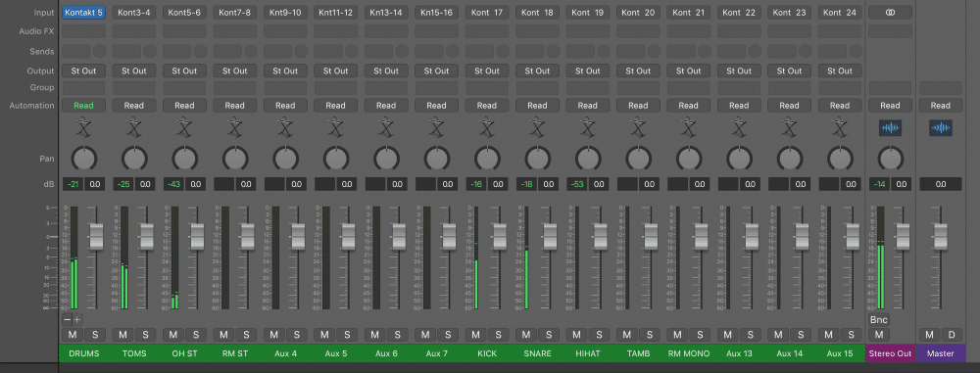
Task: Click the Kont 17 input button
Action: pos(487,13)
